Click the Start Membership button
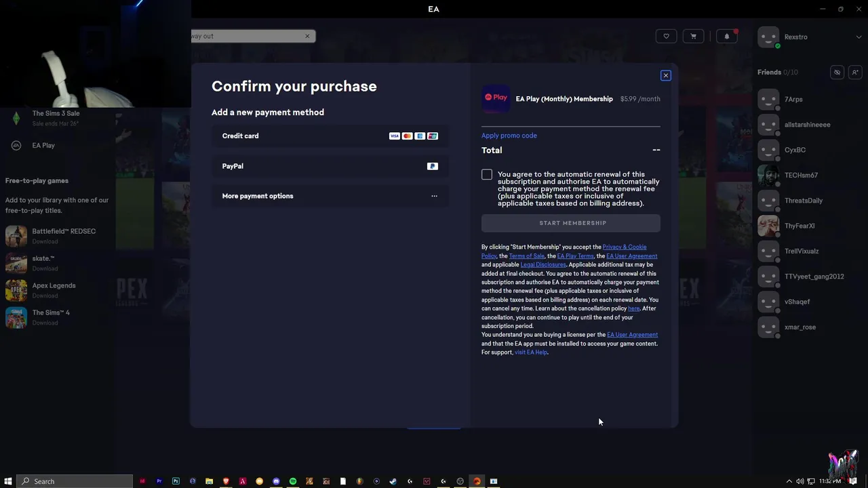The image size is (868, 488). coord(571,223)
